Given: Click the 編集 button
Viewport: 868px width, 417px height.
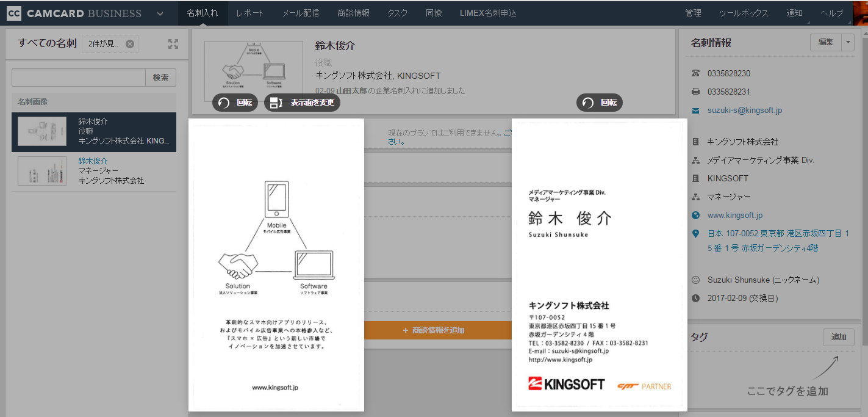Looking at the screenshot, I should (826, 42).
